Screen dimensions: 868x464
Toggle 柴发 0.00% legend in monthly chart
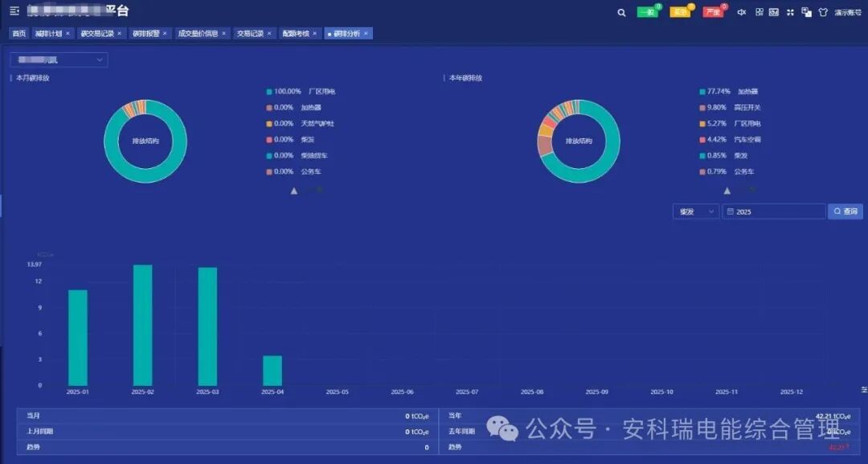tap(291, 140)
